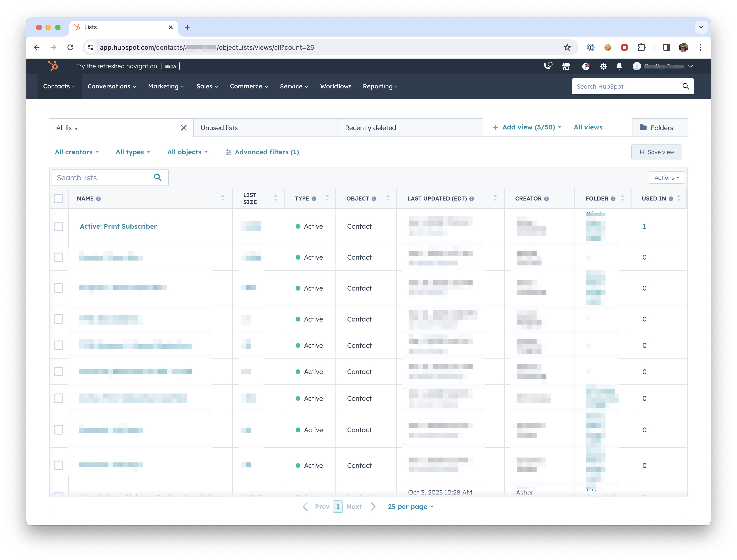Toggle the select-all lists checkbox
Image resolution: width=737 pixels, height=560 pixels.
[58, 198]
